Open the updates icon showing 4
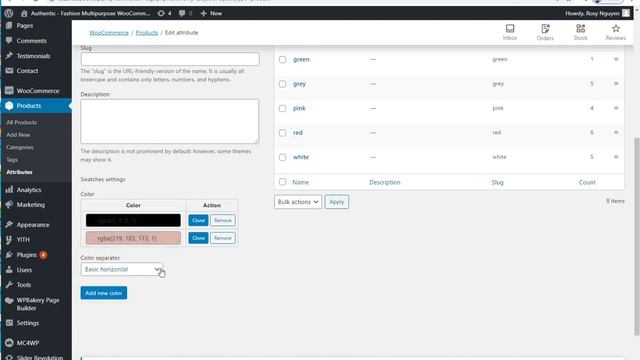This screenshot has width=640, height=360. 161,13
